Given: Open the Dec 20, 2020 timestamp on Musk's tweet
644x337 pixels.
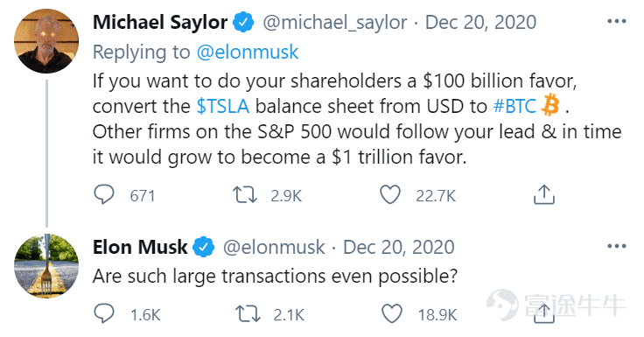Looking at the screenshot, I should click(x=398, y=248).
